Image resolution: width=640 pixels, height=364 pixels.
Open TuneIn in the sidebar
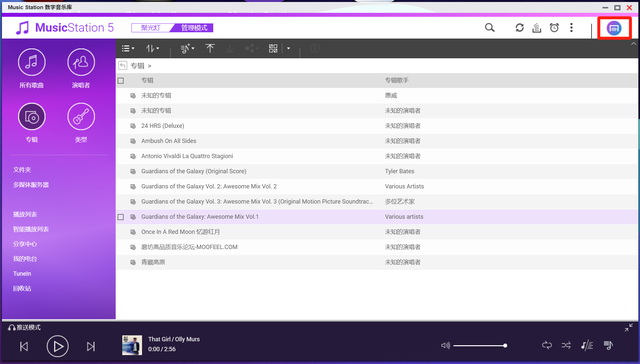(22, 274)
